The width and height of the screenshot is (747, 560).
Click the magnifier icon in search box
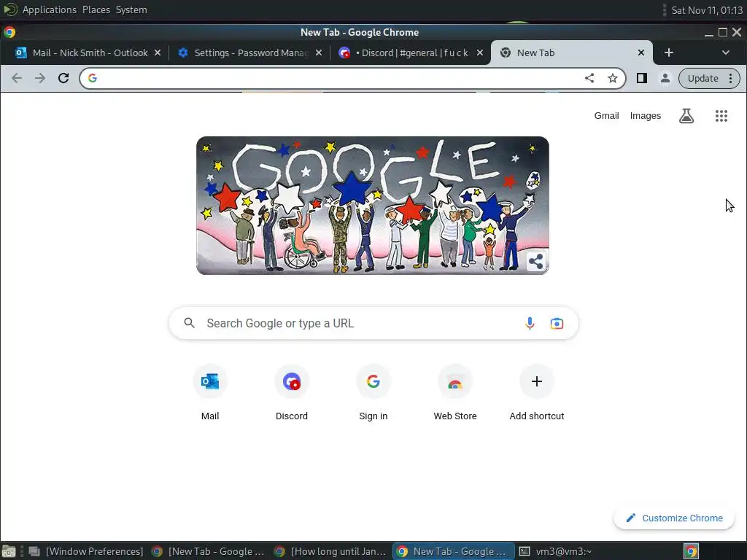click(x=189, y=323)
